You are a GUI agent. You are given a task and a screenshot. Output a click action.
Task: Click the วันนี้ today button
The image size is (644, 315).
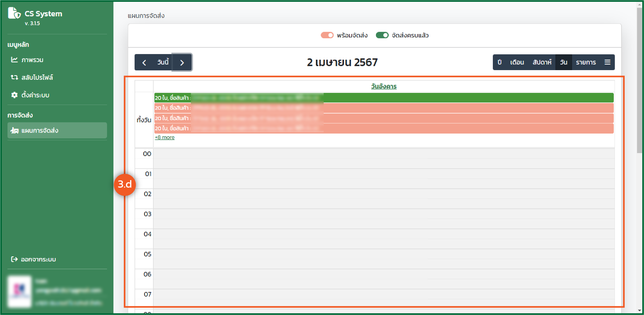[x=163, y=62]
